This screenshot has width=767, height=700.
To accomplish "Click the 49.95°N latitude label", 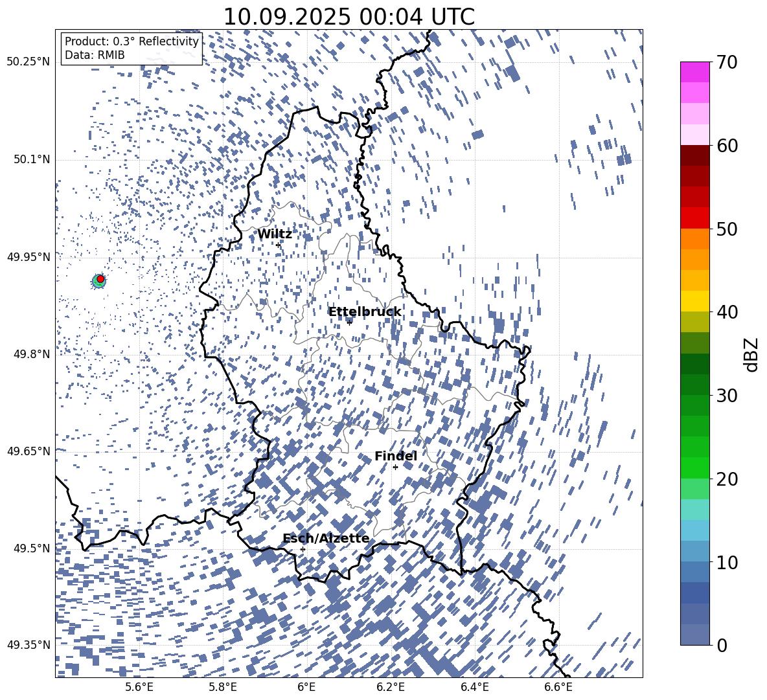I will [29, 257].
